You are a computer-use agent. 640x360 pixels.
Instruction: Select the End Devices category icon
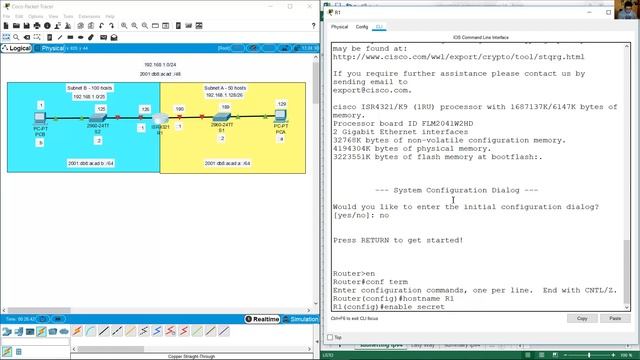[18, 331]
